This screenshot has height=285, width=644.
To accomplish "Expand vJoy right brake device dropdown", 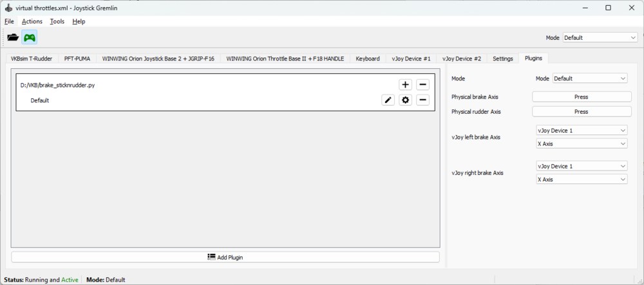I will click(582, 166).
